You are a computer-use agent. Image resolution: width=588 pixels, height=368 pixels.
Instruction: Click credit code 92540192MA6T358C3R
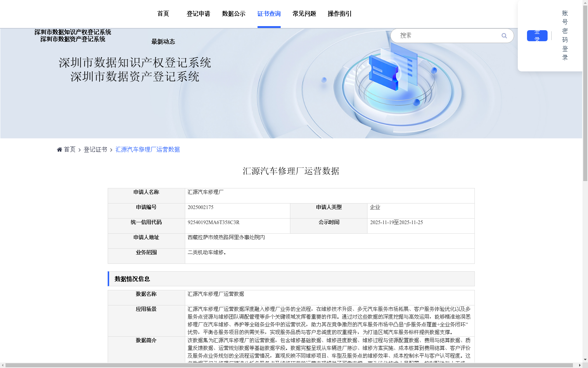coord(214,222)
